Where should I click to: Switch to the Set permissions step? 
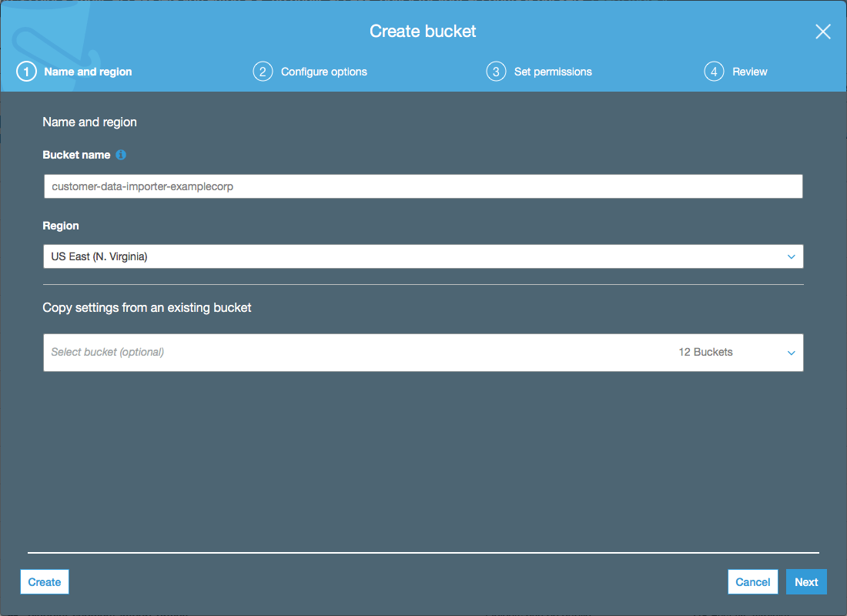tap(553, 71)
